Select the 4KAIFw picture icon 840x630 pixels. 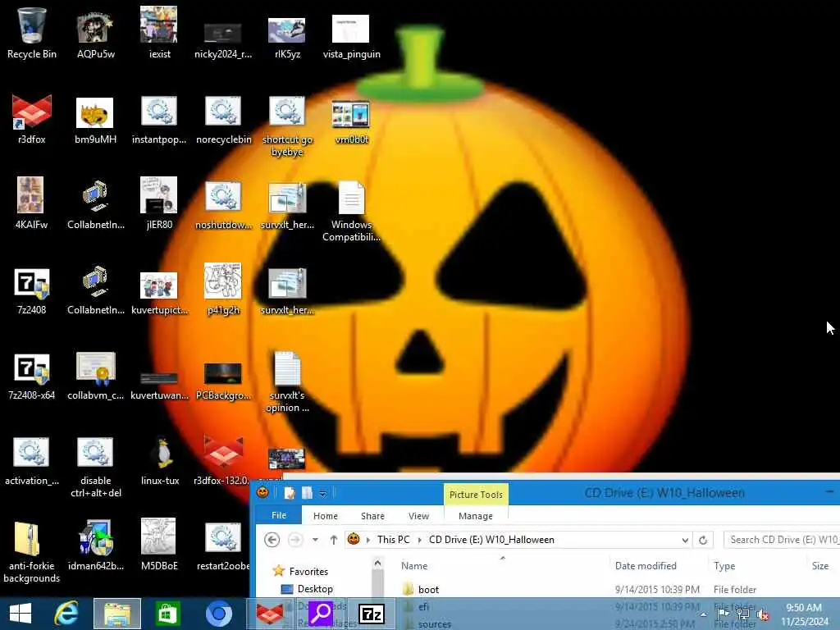pyautogui.click(x=32, y=203)
